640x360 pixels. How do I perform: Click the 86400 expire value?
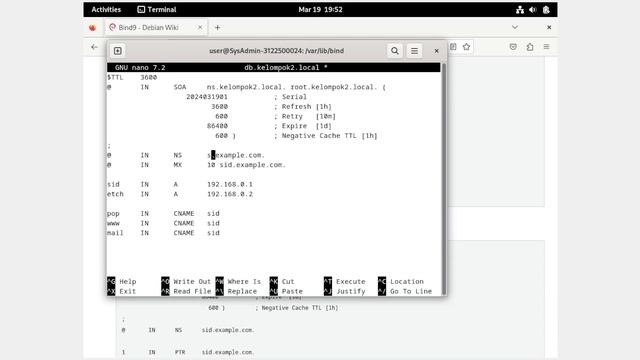217,126
